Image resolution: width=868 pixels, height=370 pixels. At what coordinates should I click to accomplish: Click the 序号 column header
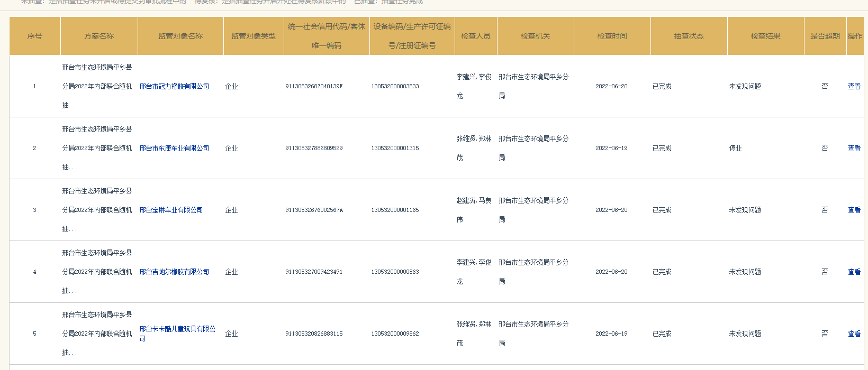coord(35,36)
